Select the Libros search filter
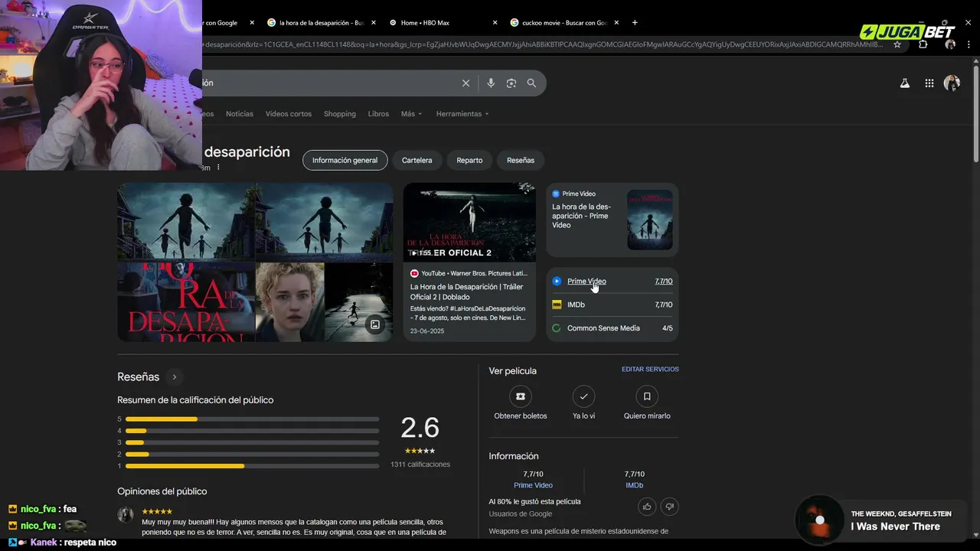The width and height of the screenshot is (980, 551). 378,114
